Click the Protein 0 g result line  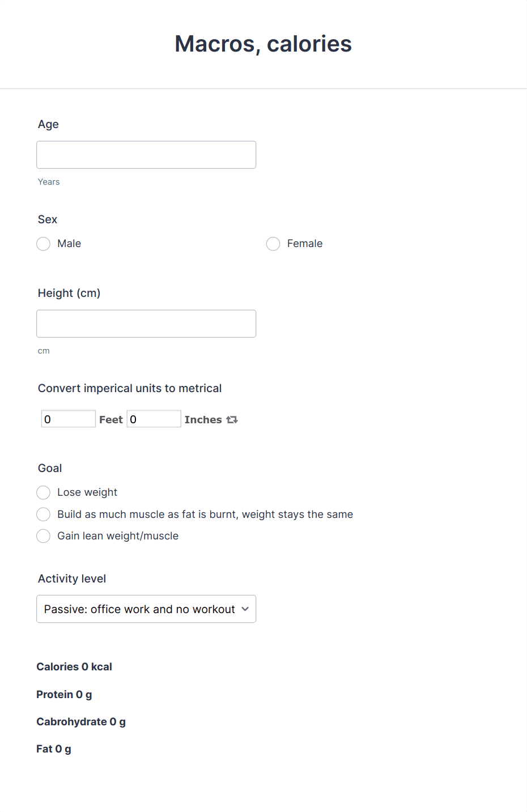point(64,694)
